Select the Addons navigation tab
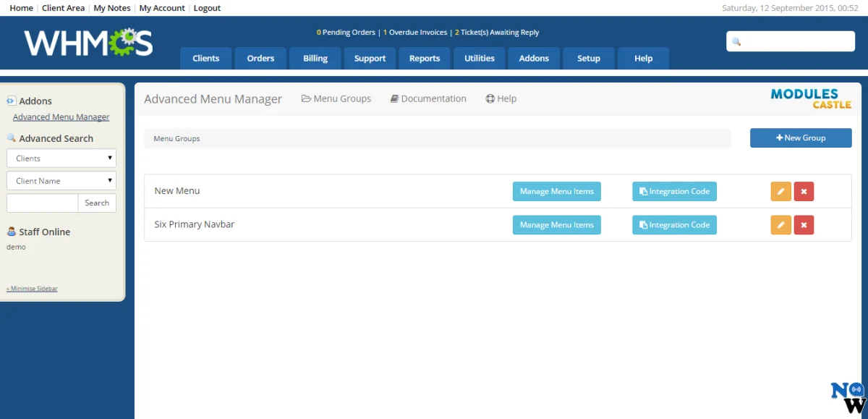This screenshot has height=419, width=868. click(x=534, y=59)
